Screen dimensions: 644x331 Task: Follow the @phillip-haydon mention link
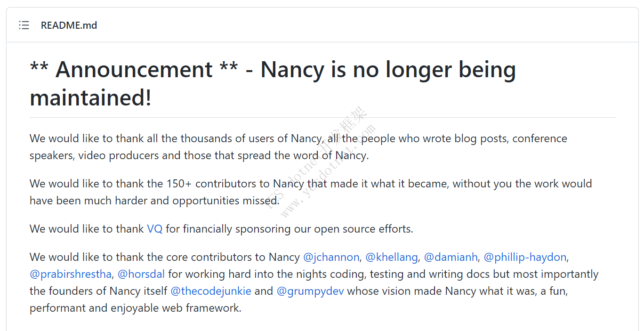[x=525, y=257]
